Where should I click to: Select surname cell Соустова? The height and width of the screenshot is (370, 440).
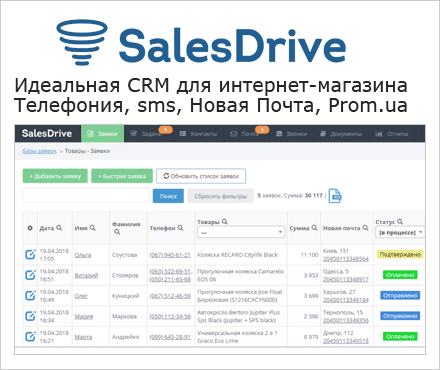(x=124, y=255)
